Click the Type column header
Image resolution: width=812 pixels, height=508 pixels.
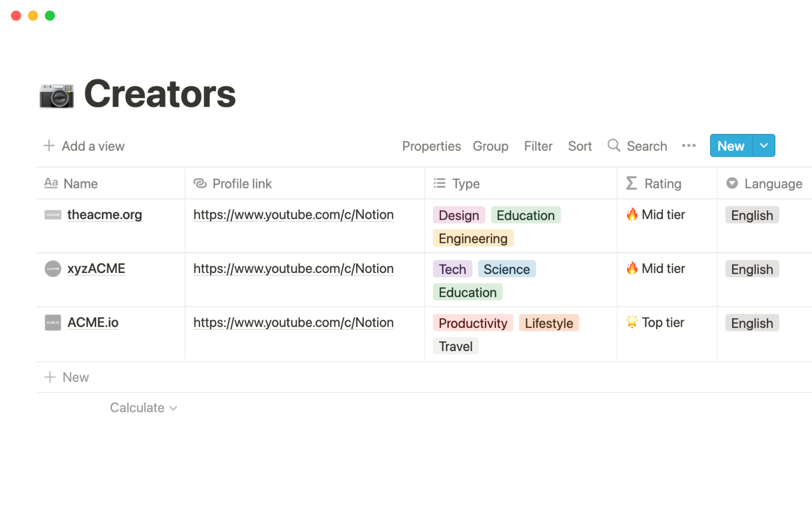click(465, 184)
